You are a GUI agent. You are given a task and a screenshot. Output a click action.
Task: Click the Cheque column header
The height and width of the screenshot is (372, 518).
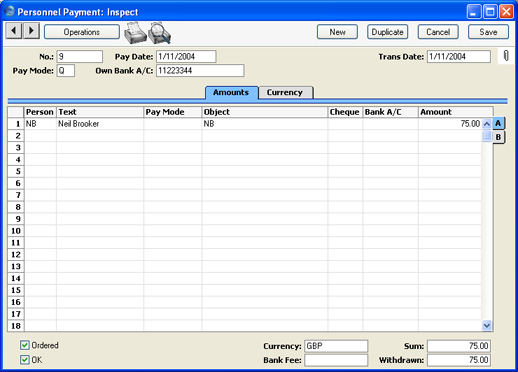tap(345, 112)
